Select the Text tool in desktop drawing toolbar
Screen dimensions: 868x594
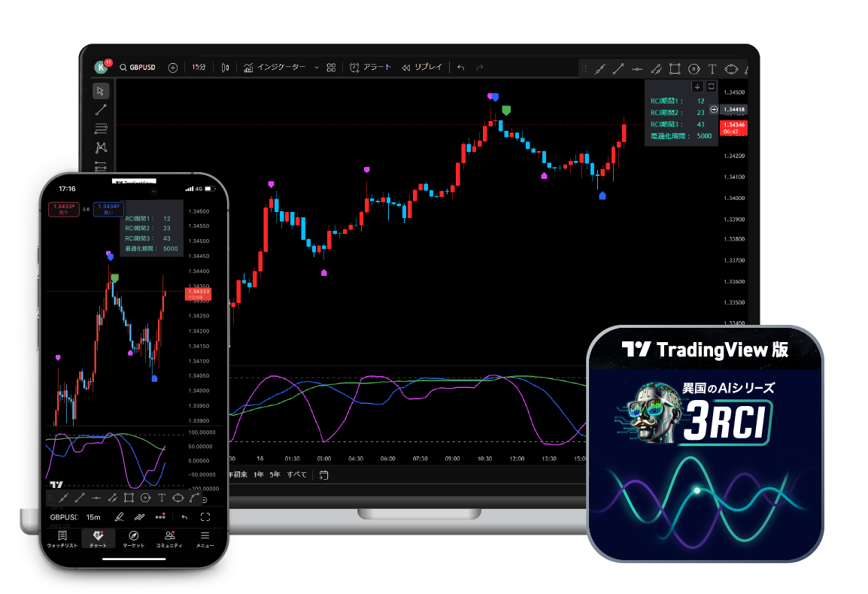pos(712,68)
